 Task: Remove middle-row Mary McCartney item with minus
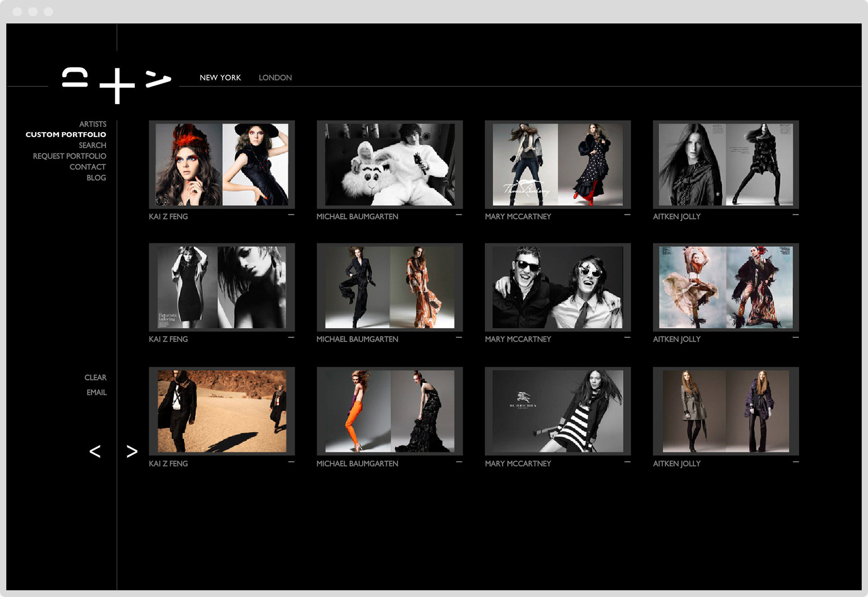click(x=627, y=337)
